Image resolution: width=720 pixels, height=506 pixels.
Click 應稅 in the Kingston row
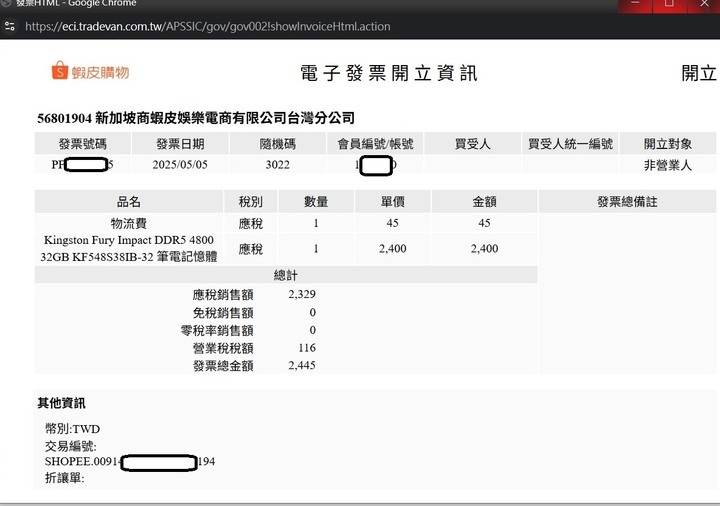pyautogui.click(x=251, y=249)
